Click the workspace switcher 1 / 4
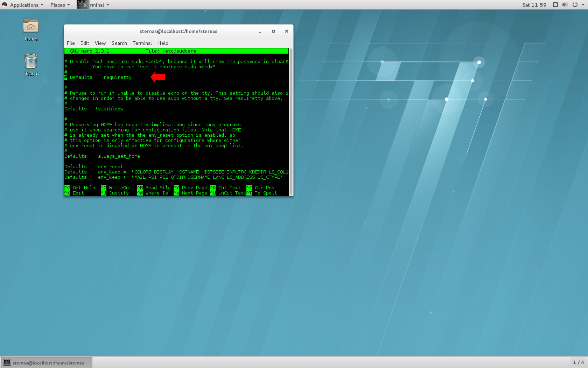 [x=578, y=362]
